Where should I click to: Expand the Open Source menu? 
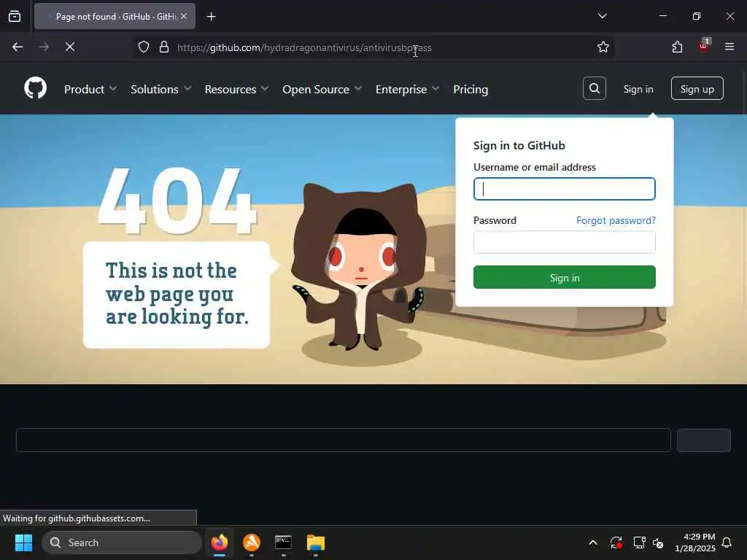(322, 89)
